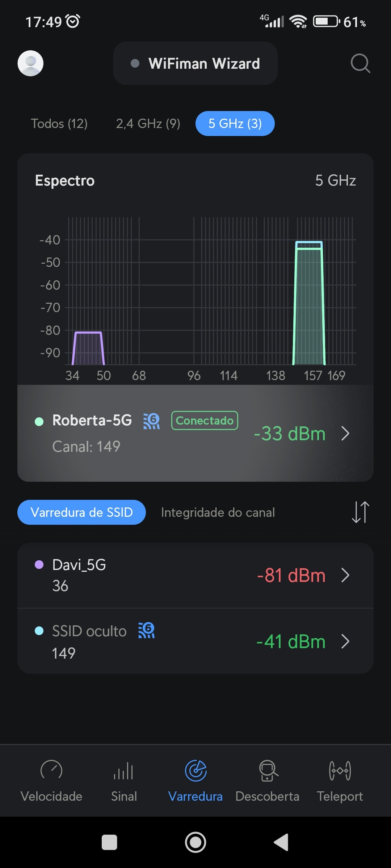Tap the Conectado status badge

tap(205, 421)
